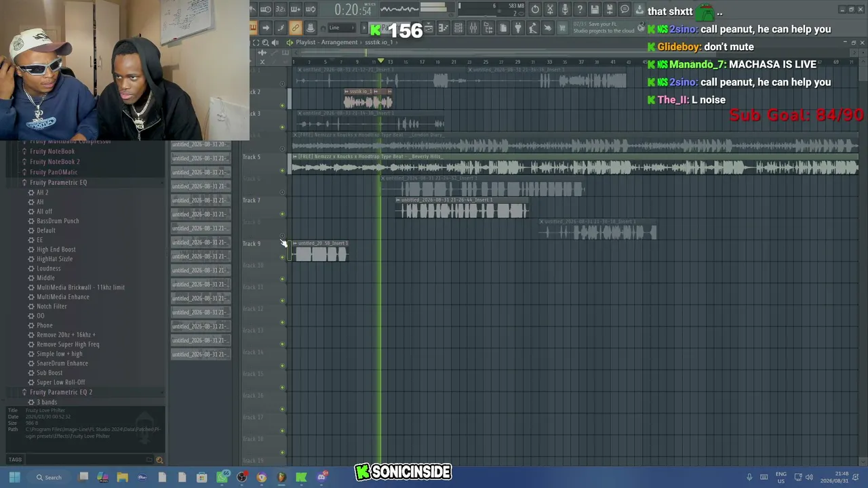Click the playlist zoom magnifier icon
Screen dimensions: 868x488
click(265, 43)
